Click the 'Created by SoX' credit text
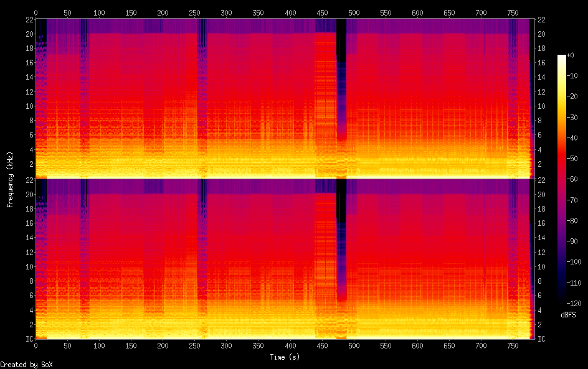588x369 pixels. pyautogui.click(x=22, y=364)
